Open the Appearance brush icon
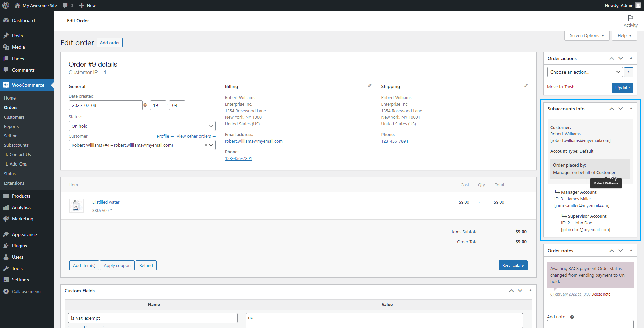 [x=6, y=234]
